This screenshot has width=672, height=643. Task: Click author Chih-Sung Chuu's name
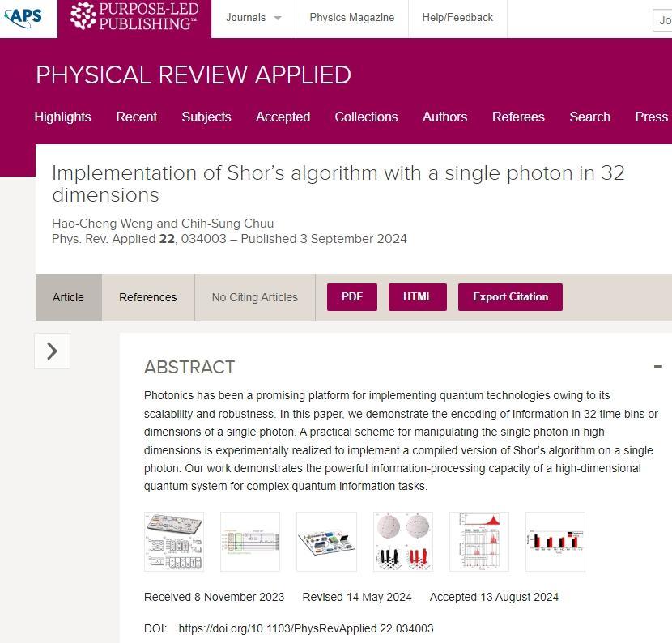click(x=227, y=223)
